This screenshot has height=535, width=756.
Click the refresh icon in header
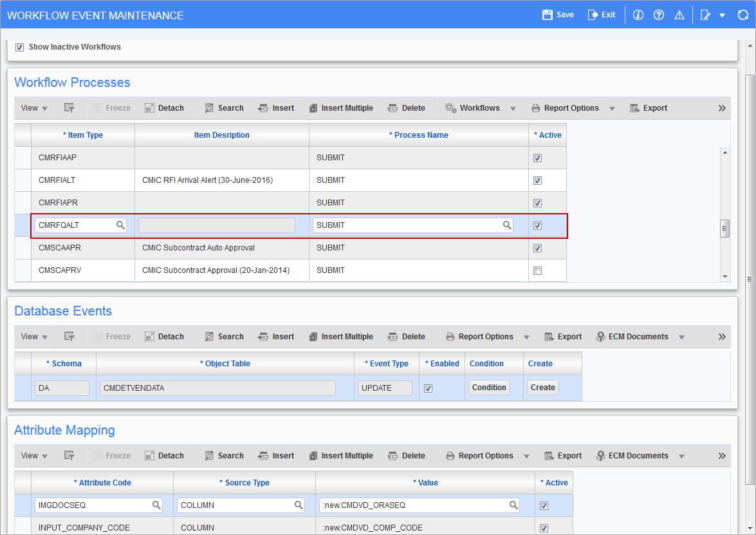point(743,15)
